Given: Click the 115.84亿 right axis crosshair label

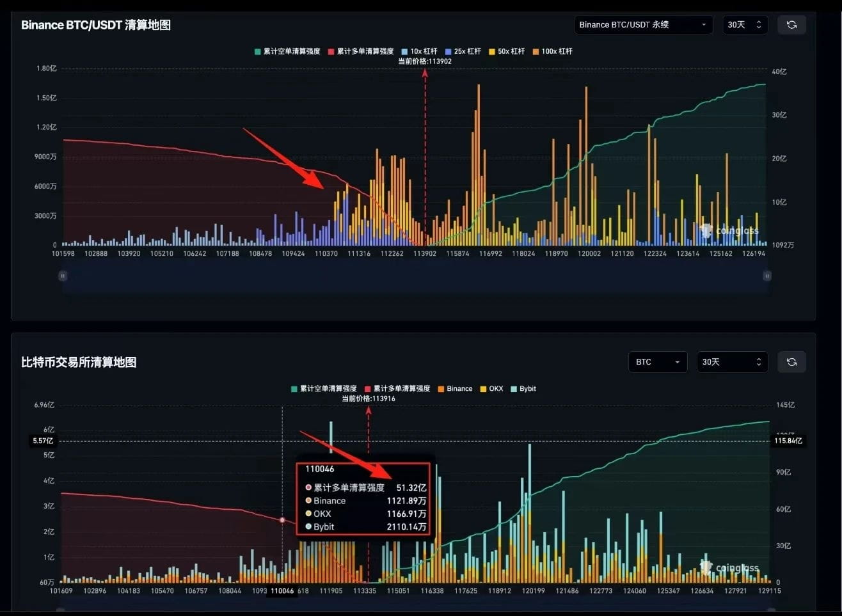Looking at the screenshot, I should click(x=788, y=441).
